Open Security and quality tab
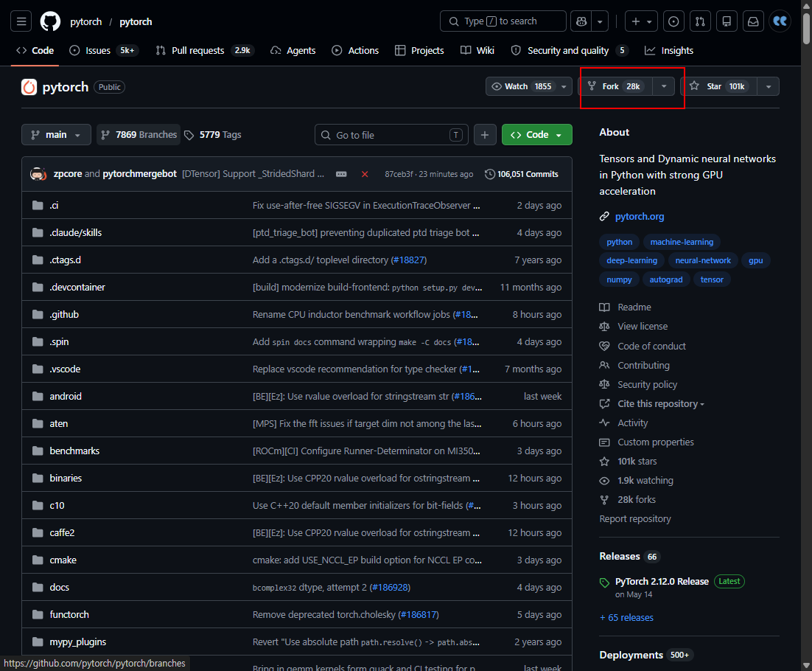The image size is (812, 671). (570, 50)
